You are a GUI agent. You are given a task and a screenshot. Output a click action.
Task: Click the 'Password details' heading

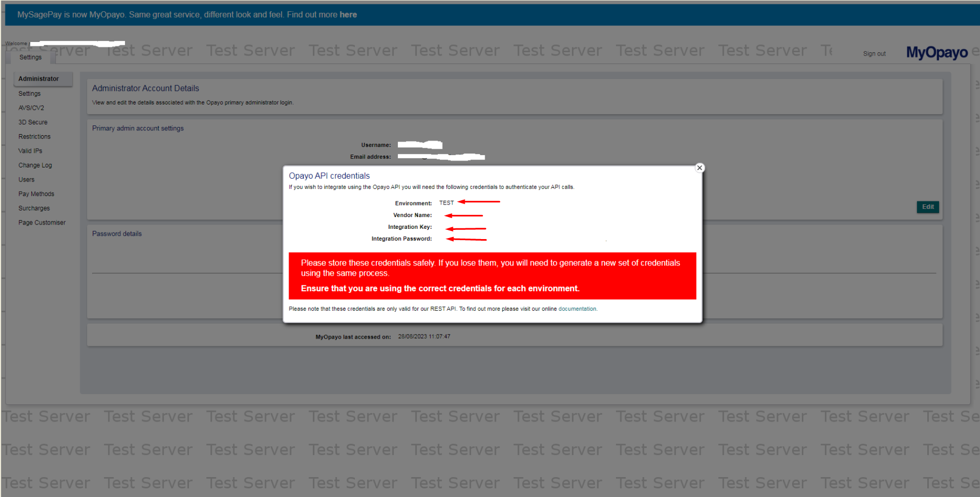[117, 234]
